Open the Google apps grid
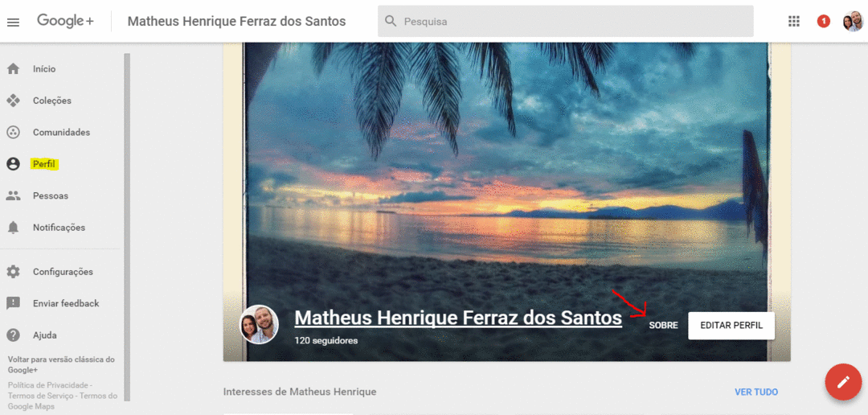Screen dimensions: 868x415 pyautogui.click(x=794, y=21)
